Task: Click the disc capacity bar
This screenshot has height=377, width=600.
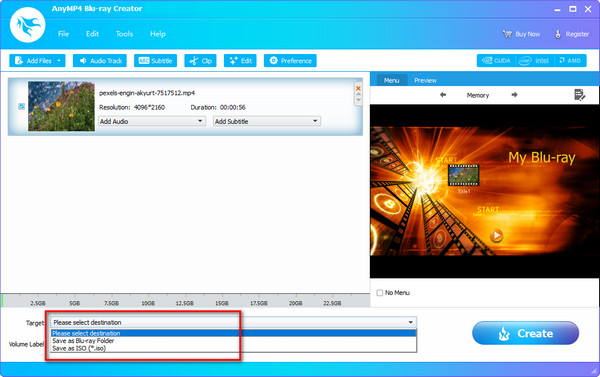Action: point(186,300)
